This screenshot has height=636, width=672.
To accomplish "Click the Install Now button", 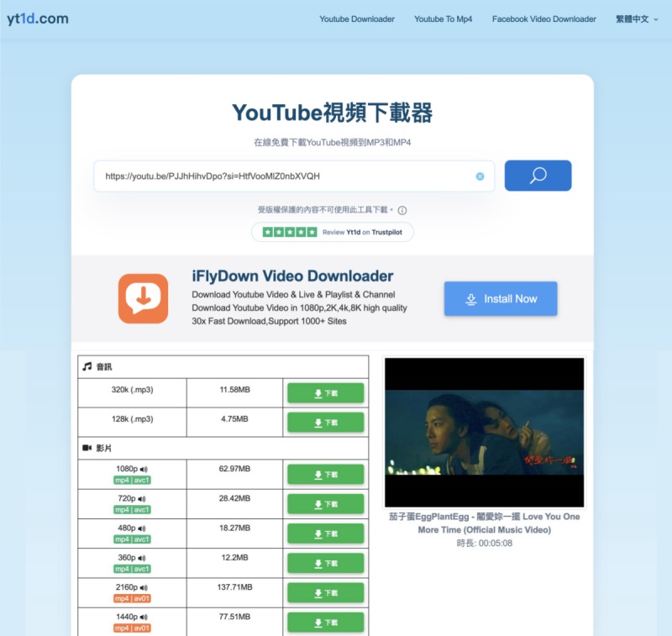I will pyautogui.click(x=501, y=299).
